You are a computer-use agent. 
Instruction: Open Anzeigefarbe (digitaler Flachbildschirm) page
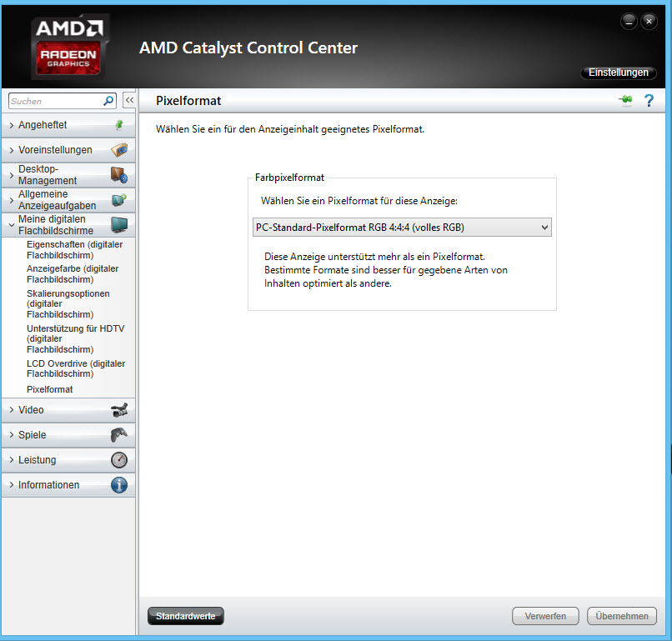(x=73, y=273)
